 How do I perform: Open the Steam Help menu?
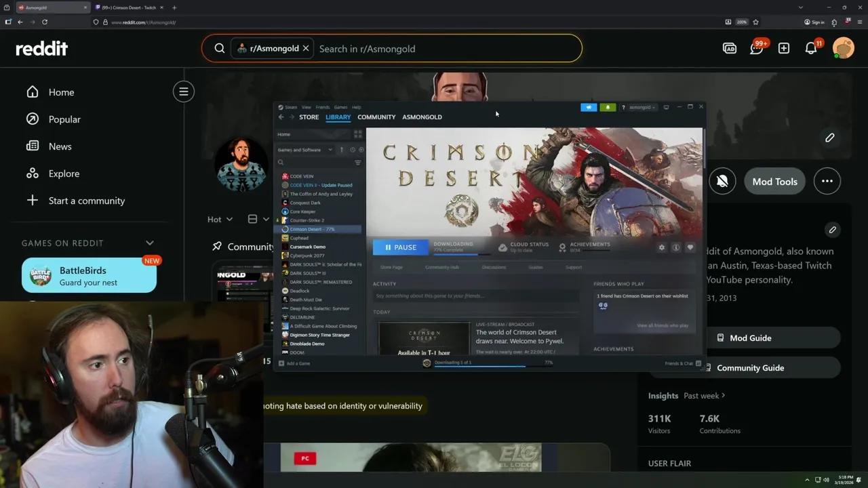[x=356, y=107]
